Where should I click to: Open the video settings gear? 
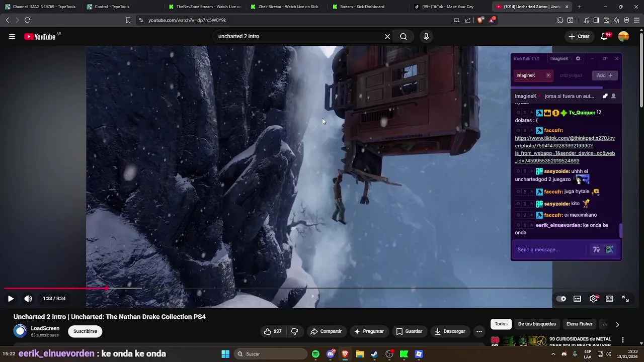[x=594, y=299]
